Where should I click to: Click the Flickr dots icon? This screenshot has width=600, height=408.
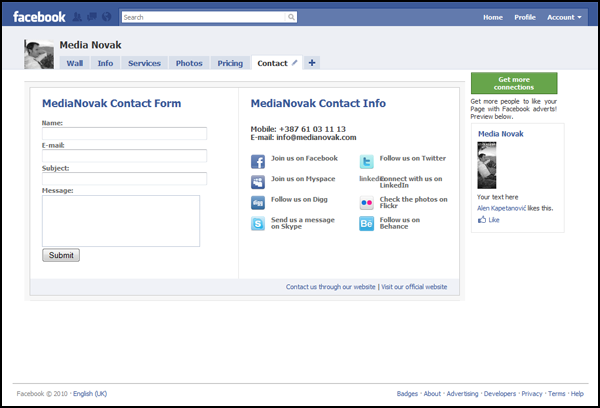[x=366, y=203]
